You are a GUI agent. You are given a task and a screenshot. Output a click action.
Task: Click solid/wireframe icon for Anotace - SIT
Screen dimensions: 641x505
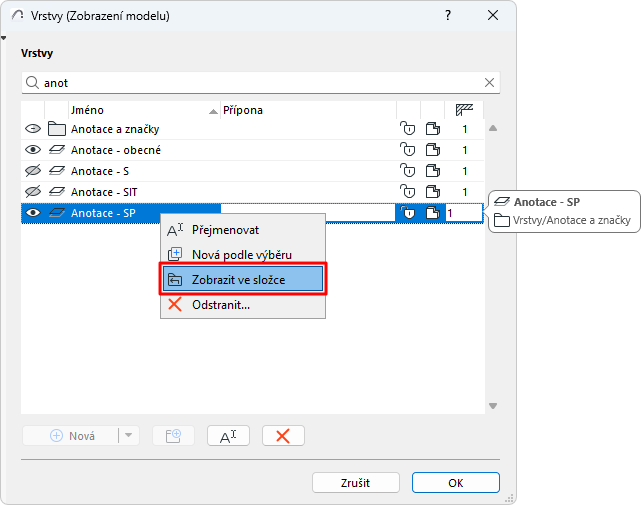point(433,192)
